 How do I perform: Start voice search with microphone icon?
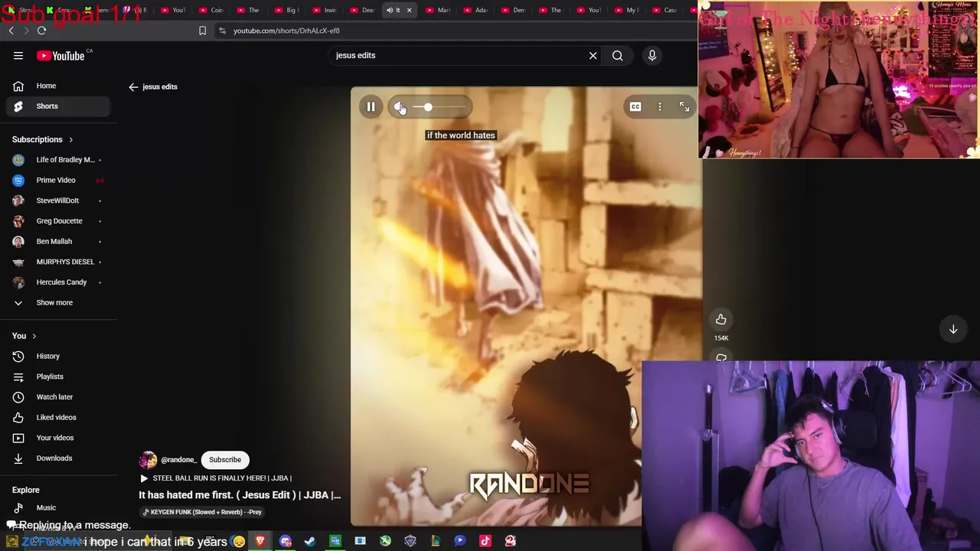pyautogui.click(x=652, y=55)
